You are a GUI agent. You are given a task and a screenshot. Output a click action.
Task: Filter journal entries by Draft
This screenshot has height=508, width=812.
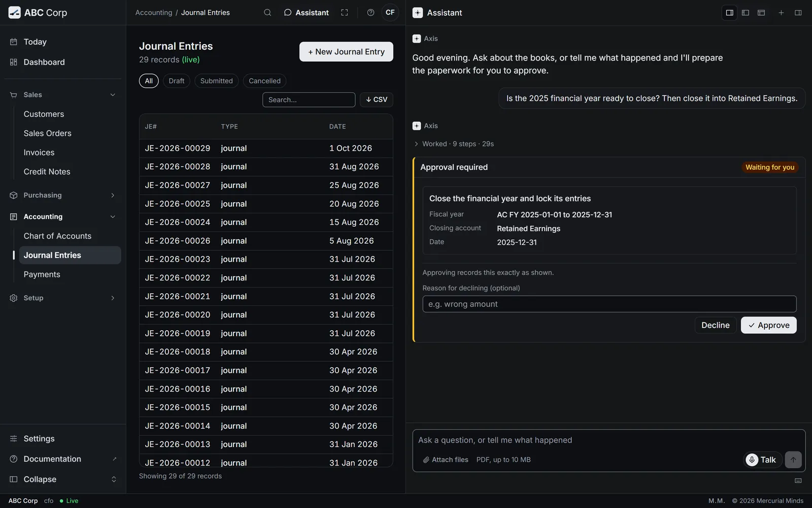pos(177,81)
